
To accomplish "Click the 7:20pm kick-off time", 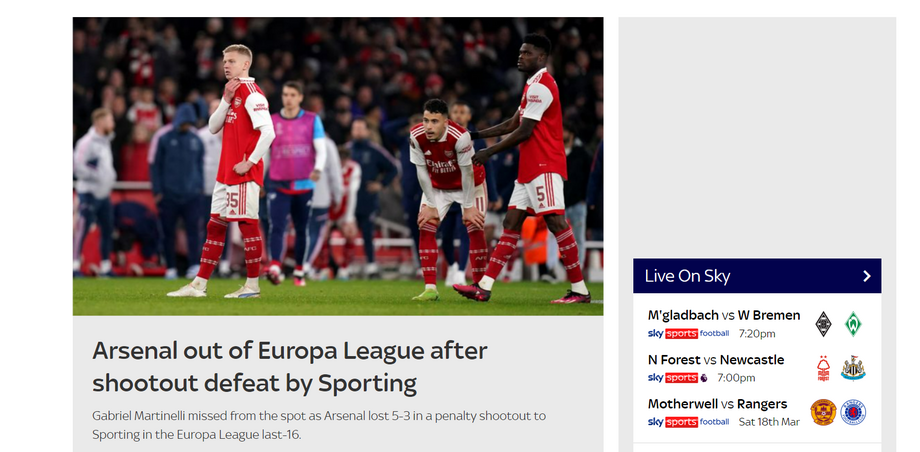I will point(757,334).
